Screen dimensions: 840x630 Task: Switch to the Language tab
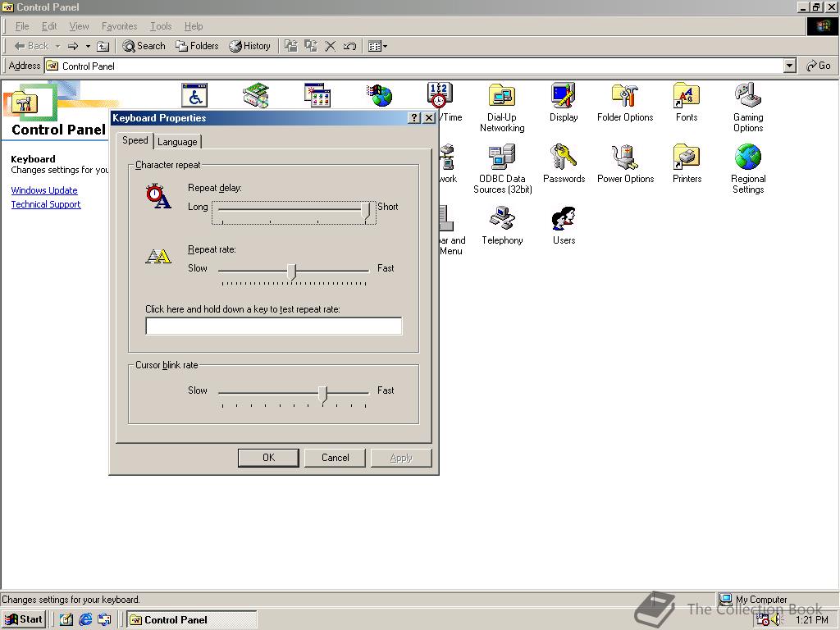(177, 142)
